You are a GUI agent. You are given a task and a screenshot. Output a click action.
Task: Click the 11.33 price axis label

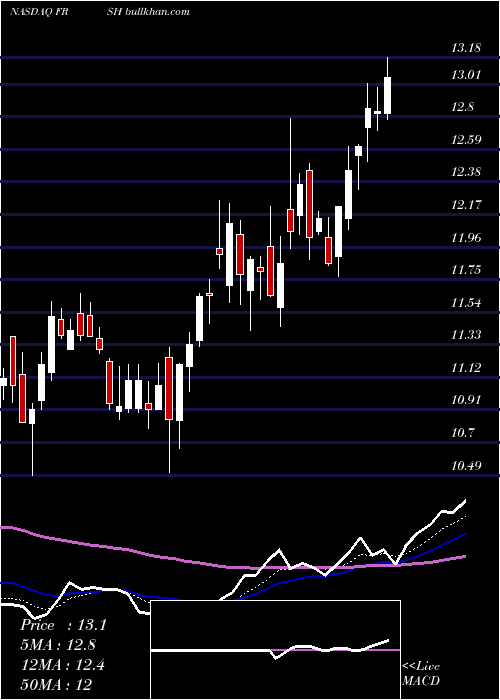(466, 335)
